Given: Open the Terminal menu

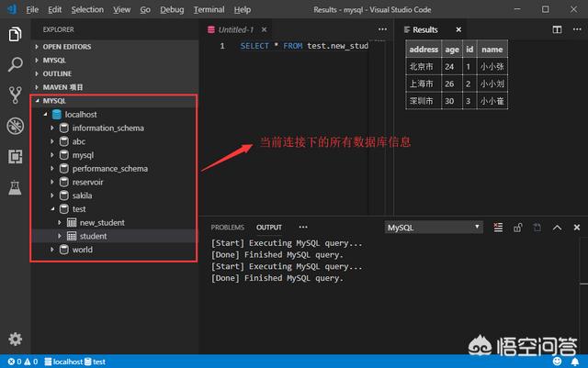Looking at the screenshot, I should click(x=209, y=9).
